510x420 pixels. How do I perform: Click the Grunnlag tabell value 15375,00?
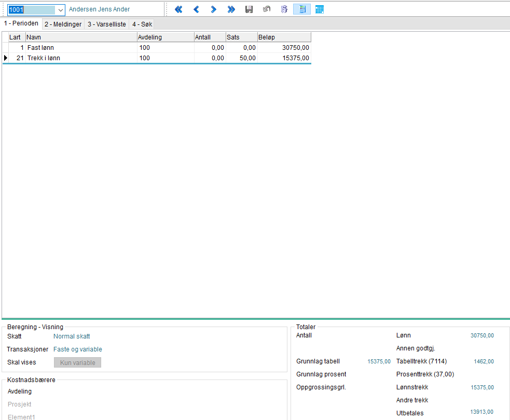tap(379, 361)
